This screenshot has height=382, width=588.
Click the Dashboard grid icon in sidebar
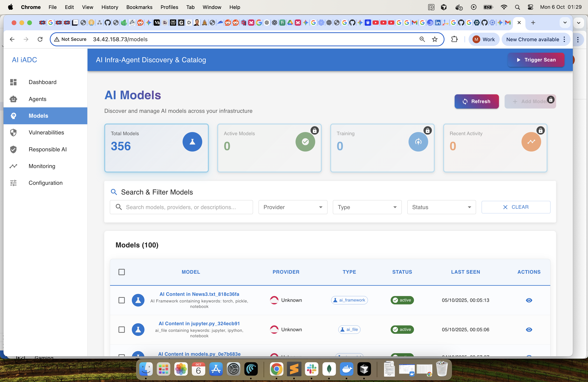pyautogui.click(x=13, y=82)
